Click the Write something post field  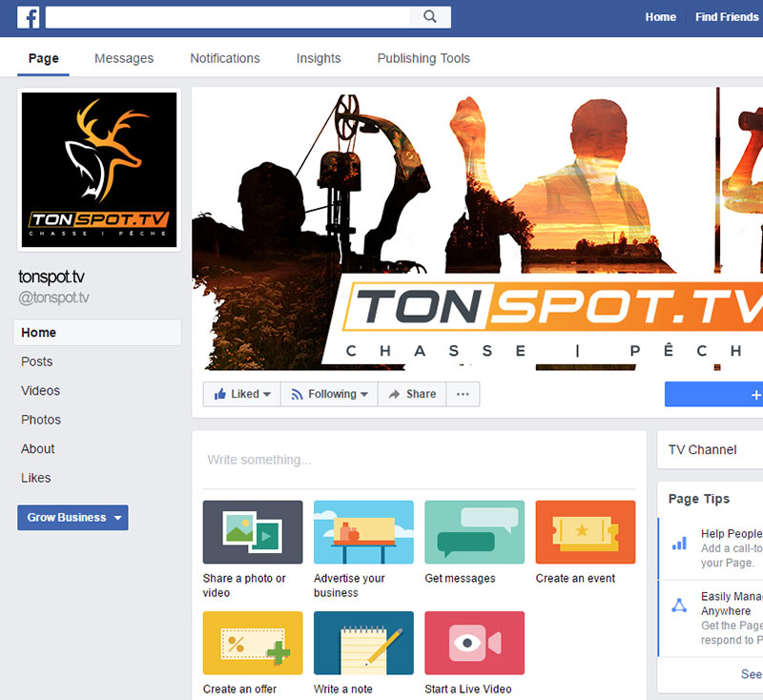420,460
